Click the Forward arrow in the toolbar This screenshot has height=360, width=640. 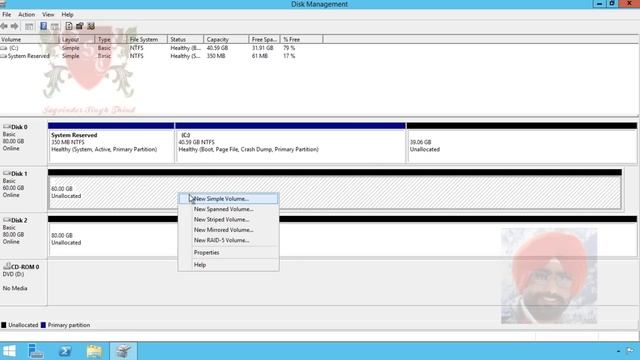(x=14, y=26)
